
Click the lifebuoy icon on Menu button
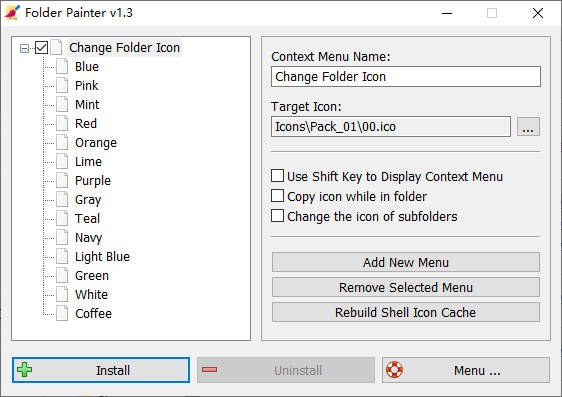pos(394,369)
